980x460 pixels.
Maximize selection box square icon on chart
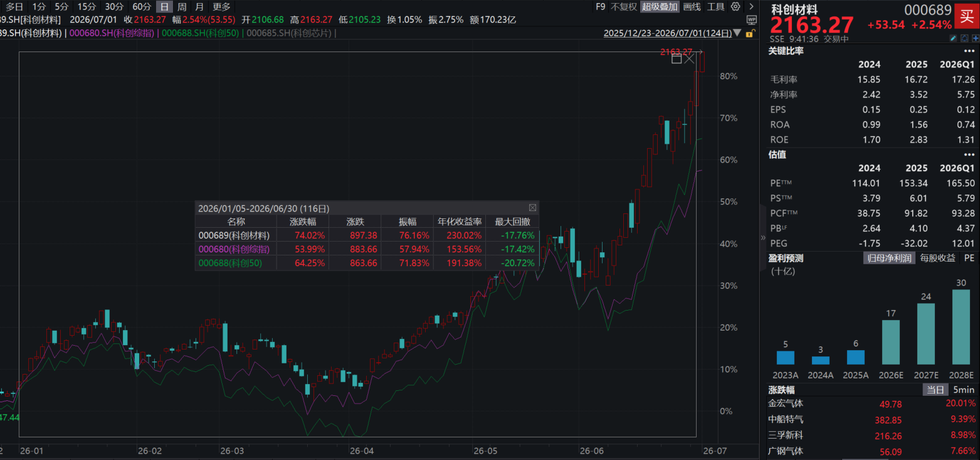pyautogui.click(x=677, y=59)
